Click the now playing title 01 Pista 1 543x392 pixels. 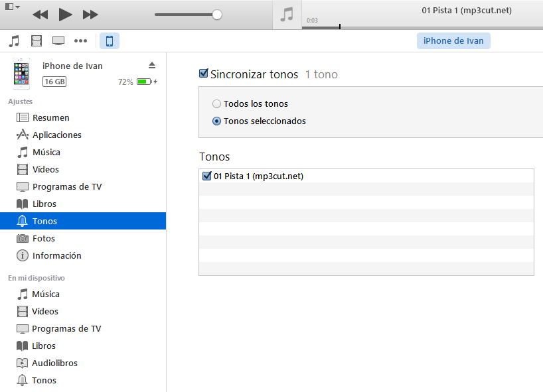467,11
